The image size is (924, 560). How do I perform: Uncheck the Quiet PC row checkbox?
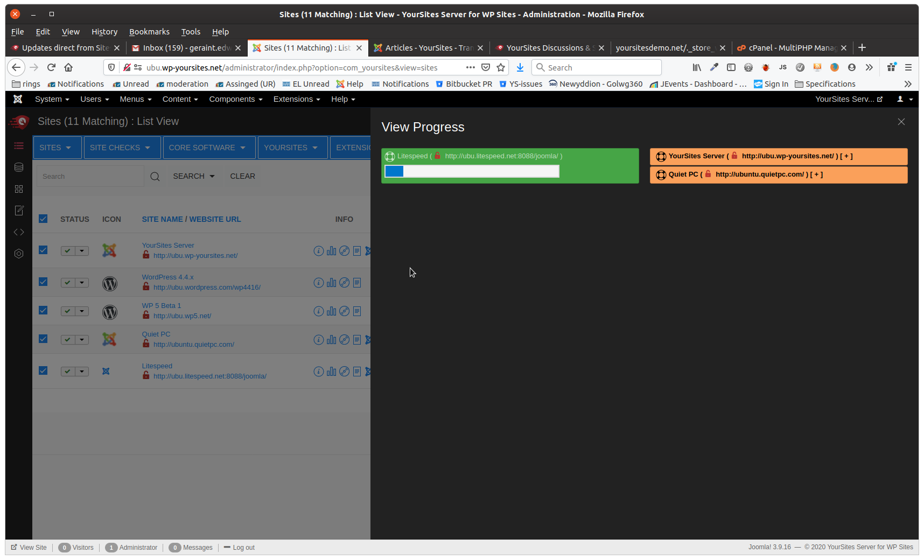coord(43,339)
